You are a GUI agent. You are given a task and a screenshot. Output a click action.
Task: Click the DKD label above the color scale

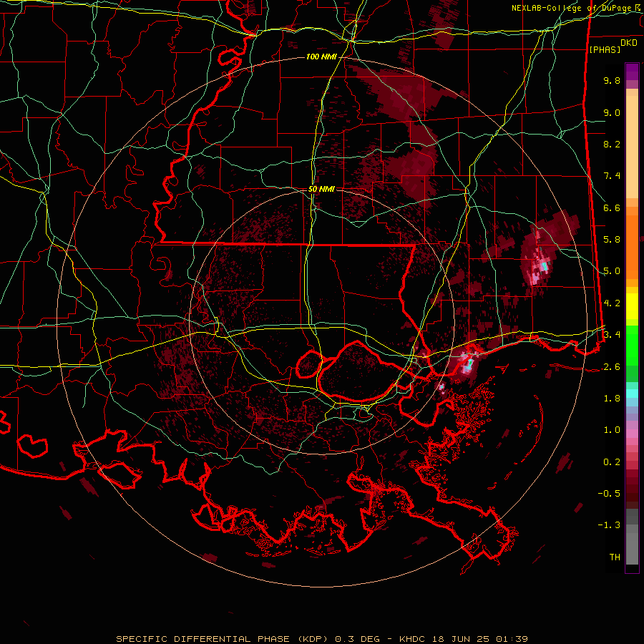(629, 43)
